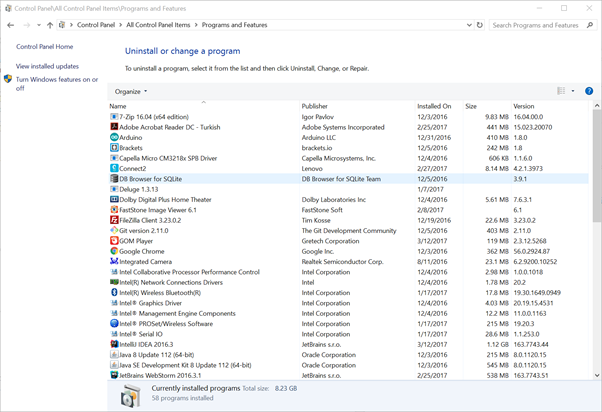Open the recent locations dropdown arrow
The width and height of the screenshot is (602, 412).
click(39, 25)
